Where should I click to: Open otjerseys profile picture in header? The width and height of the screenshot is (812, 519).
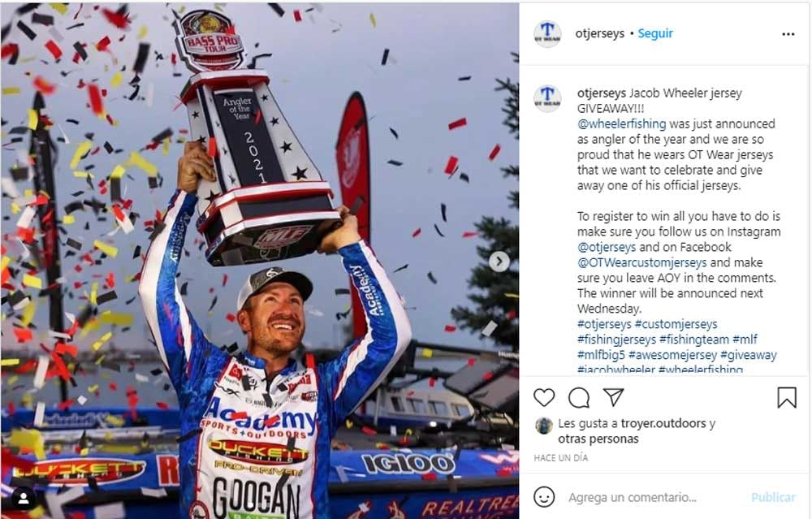click(x=547, y=33)
